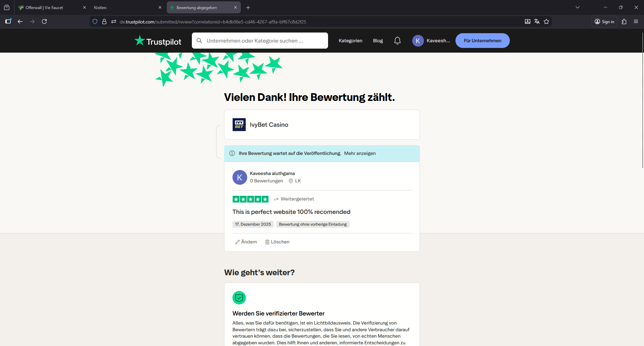This screenshot has width=644, height=346.
Task: Open the browser sidebar toggle
Action: (x=8, y=21)
